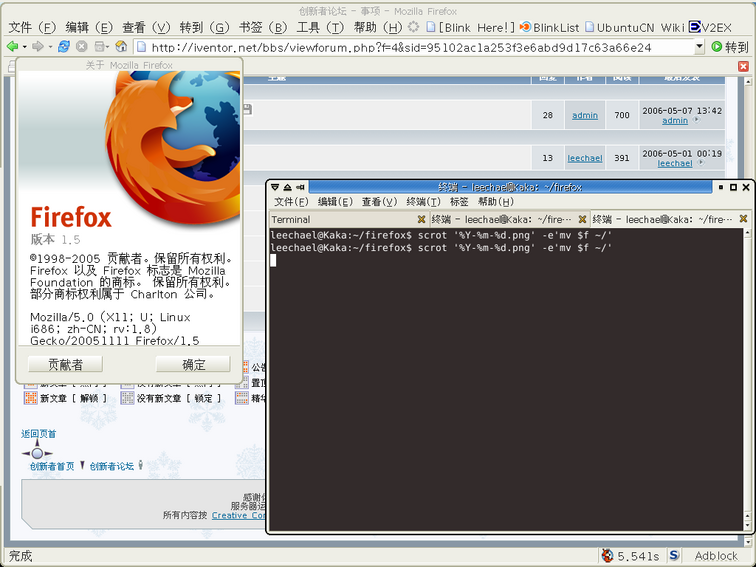Viewport: 756px width, 567px height.
Task: Close the last terminal tab with its X
Action: pyautogui.click(x=743, y=219)
